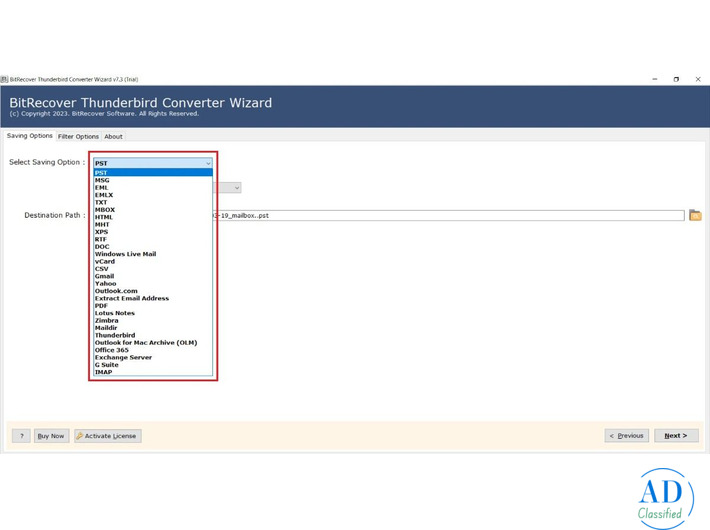Go back with the Previous button
710x530 pixels.
click(627, 436)
